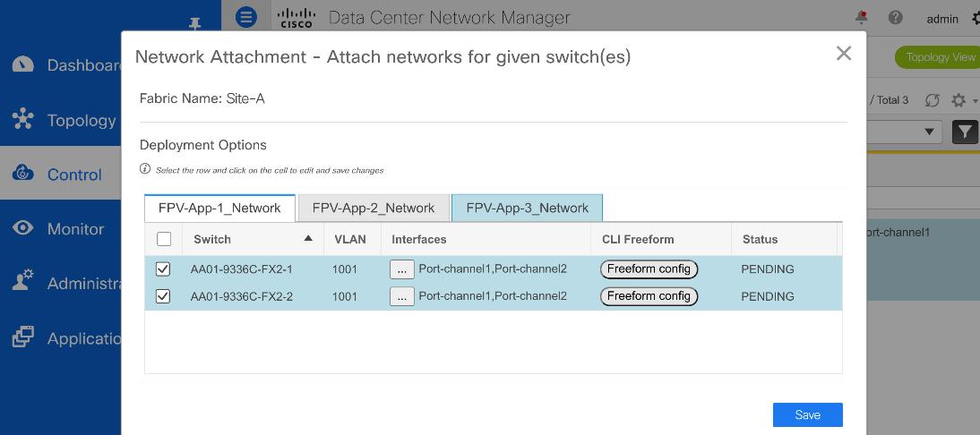Screen dimensions: 980x435
Task: Click the Topology View button
Action: point(938,57)
